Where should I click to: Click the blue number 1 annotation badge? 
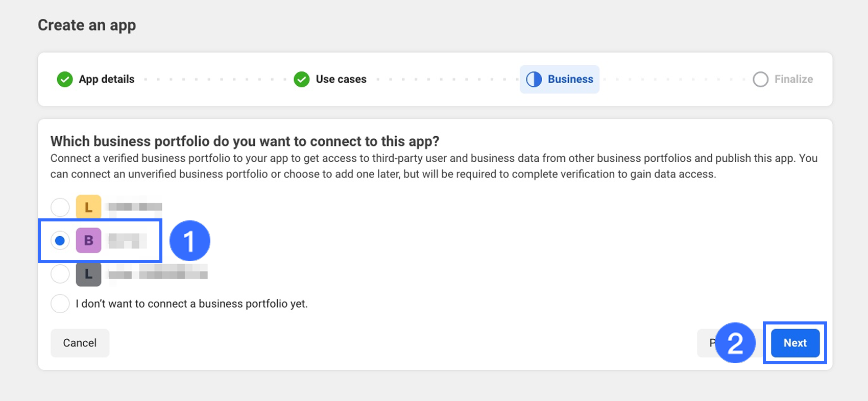click(189, 241)
